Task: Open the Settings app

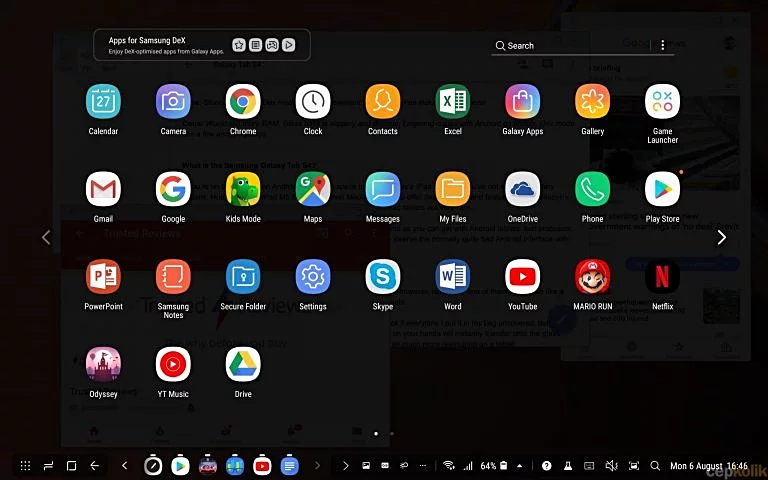Action: click(x=313, y=277)
